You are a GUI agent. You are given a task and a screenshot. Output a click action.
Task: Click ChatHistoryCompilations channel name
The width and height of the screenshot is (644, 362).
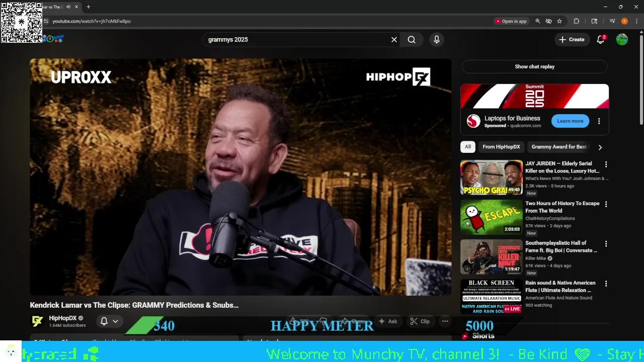[550, 219]
